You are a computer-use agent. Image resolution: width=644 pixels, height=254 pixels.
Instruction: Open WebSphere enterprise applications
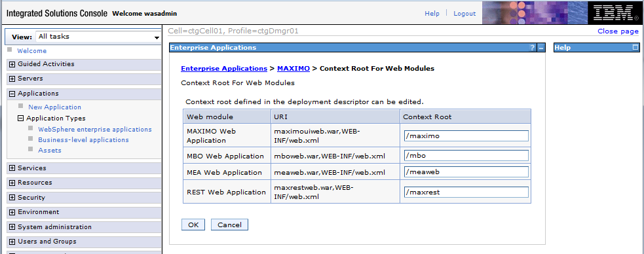[95, 129]
